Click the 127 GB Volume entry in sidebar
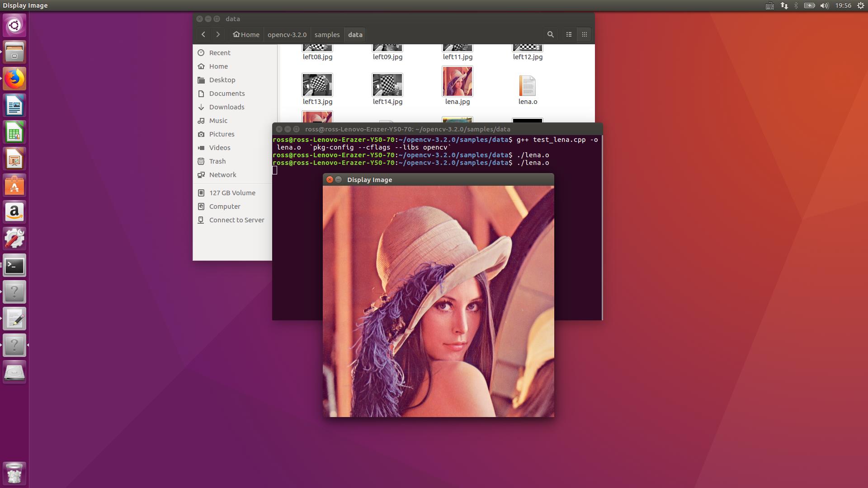The height and width of the screenshot is (488, 868). coord(232,192)
